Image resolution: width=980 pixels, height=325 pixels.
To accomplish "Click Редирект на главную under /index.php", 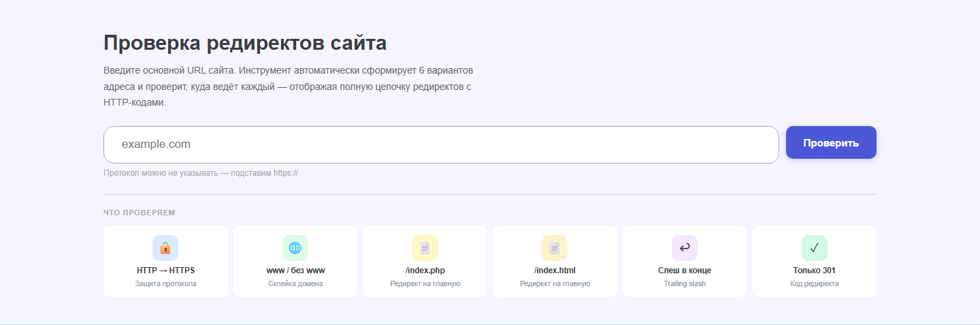I will pos(425,283).
